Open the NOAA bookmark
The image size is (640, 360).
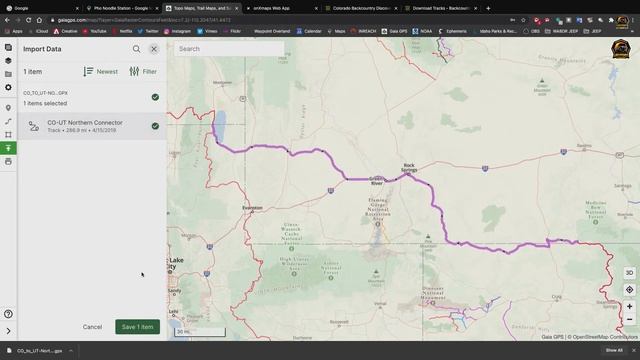[422, 31]
